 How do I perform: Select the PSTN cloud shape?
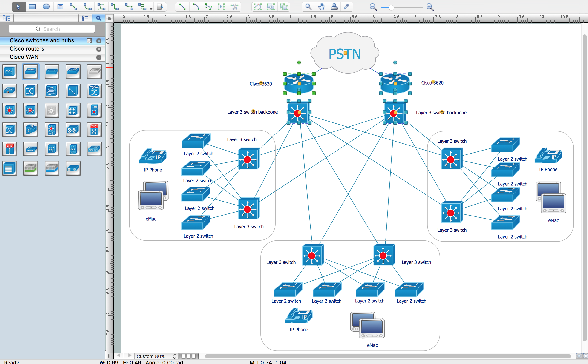pyautogui.click(x=345, y=53)
